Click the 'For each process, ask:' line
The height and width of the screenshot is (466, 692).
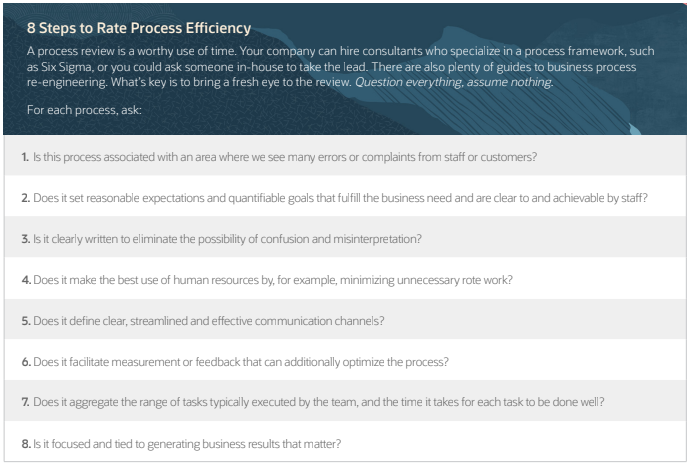pos(84,109)
